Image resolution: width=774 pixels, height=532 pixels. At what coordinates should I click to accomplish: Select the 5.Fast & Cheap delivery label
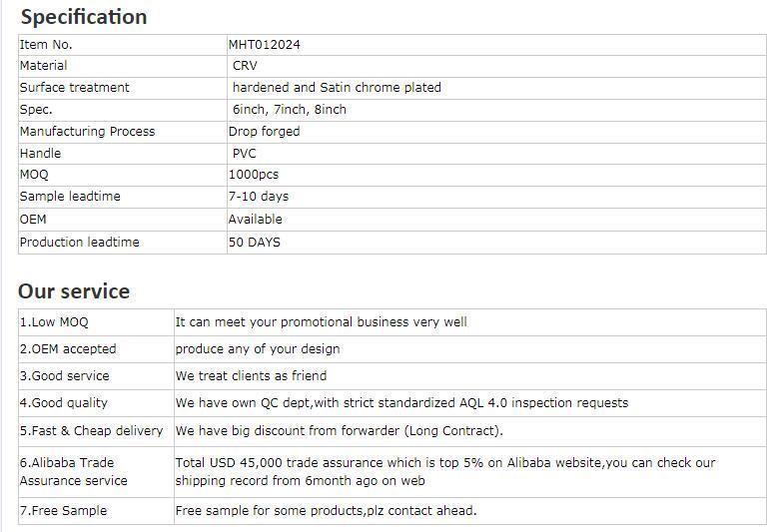pyautogui.click(x=91, y=430)
